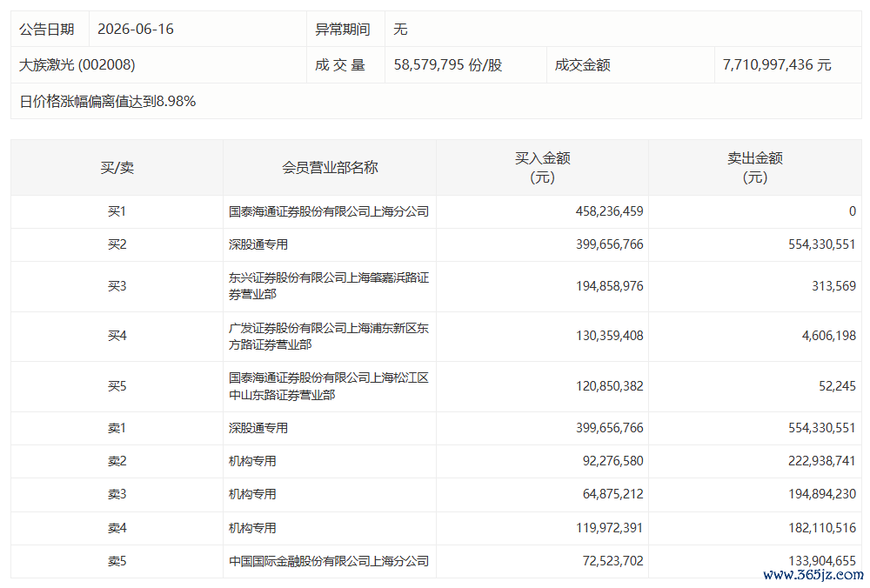Select buy amount 92,276,580
This screenshot has height=588, width=870.
pyautogui.click(x=612, y=461)
